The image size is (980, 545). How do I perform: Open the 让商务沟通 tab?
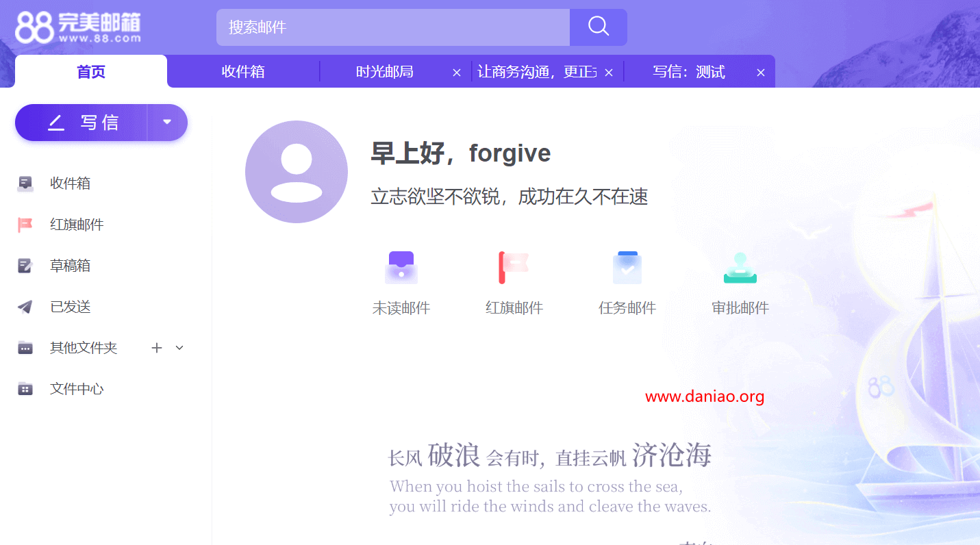click(x=536, y=72)
